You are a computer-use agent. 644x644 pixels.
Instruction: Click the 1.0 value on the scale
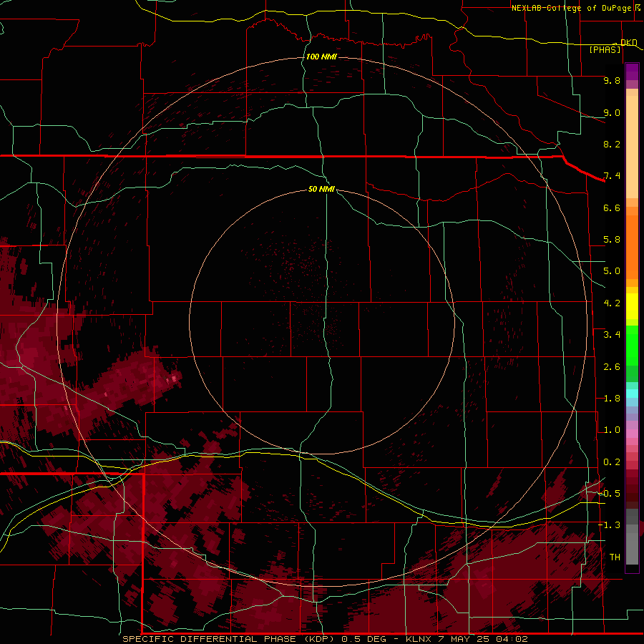612,430
